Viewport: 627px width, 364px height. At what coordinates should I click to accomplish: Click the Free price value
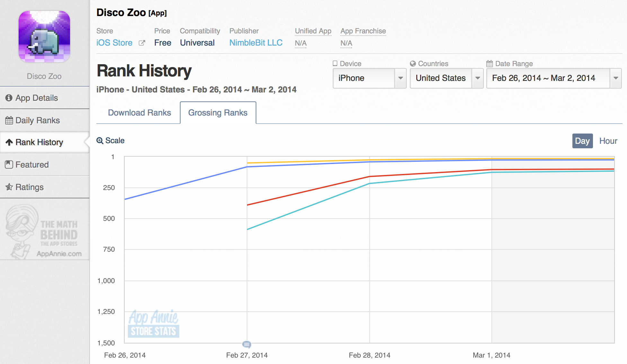point(163,43)
